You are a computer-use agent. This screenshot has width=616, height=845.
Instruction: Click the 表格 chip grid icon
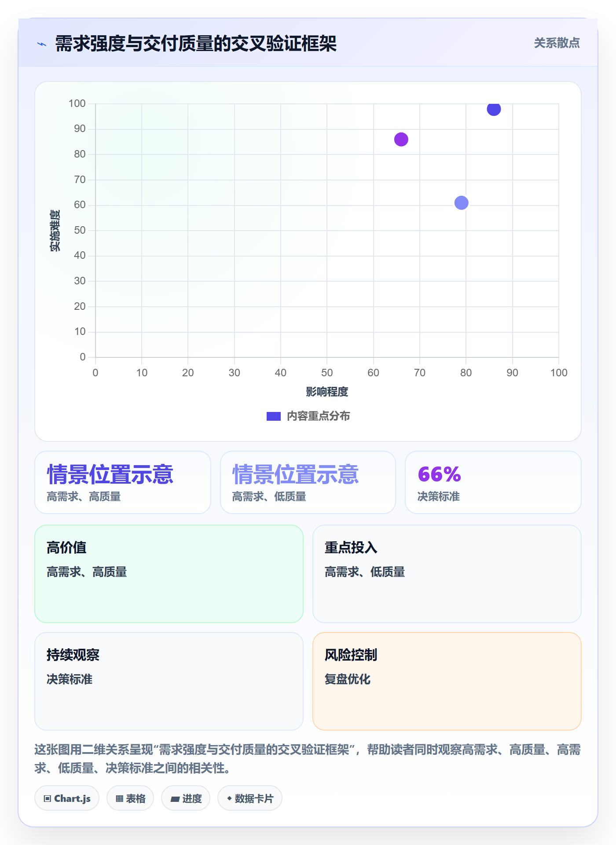coord(119,798)
